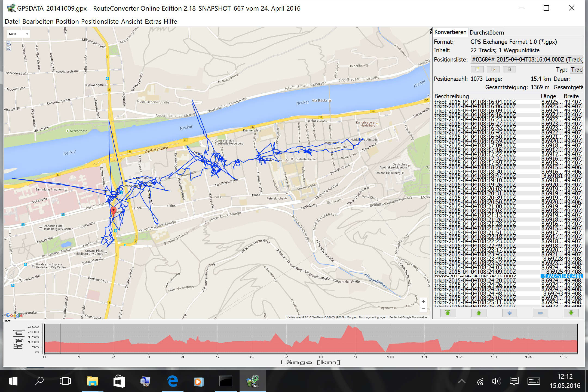Open the Extras menu
Image resolution: width=588 pixels, height=392 pixels.
[x=153, y=22]
